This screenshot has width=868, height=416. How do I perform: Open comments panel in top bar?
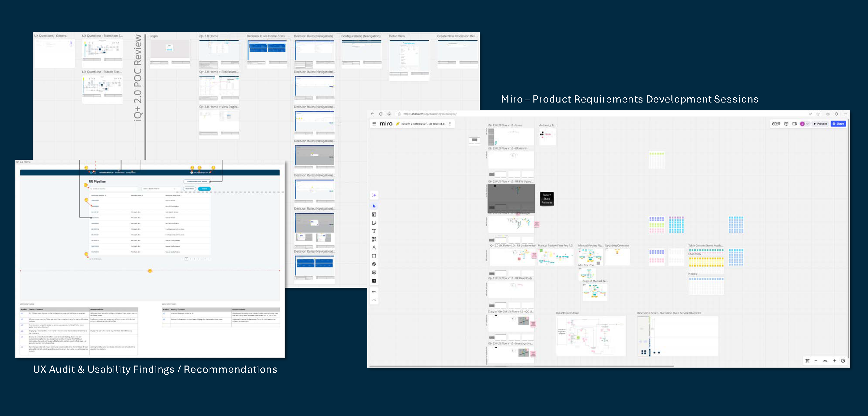(786, 124)
